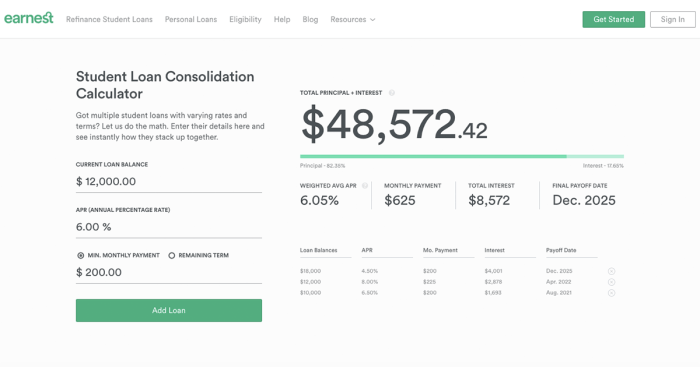Viewport: 700px width, 367px height.
Task: Open the Help nav link
Action: tap(282, 20)
